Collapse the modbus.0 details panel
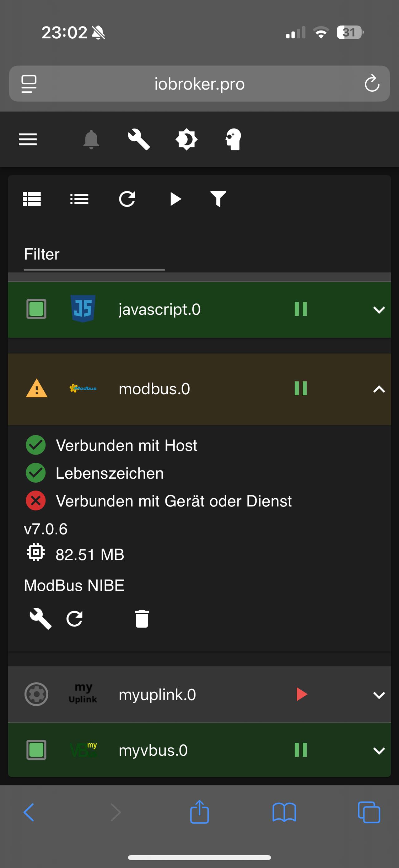Image resolution: width=399 pixels, height=868 pixels. pyautogui.click(x=379, y=389)
